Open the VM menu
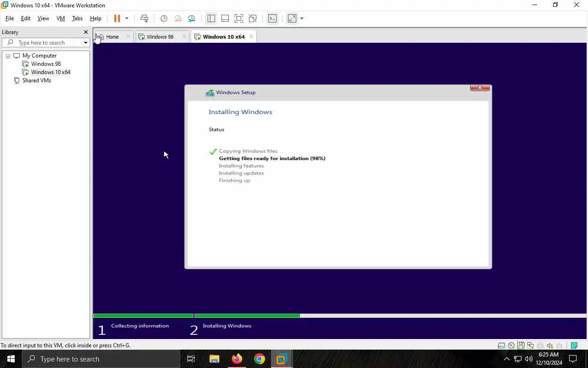Image resolution: width=588 pixels, height=368 pixels. 61,18
